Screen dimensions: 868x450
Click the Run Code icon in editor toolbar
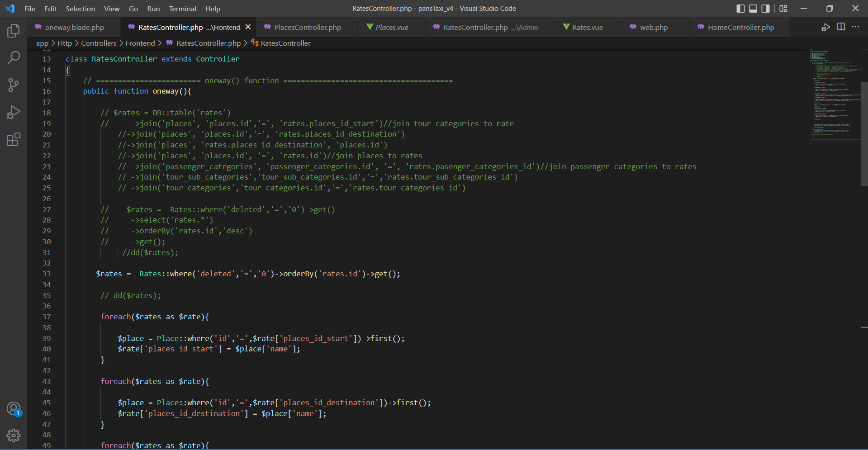(825, 27)
